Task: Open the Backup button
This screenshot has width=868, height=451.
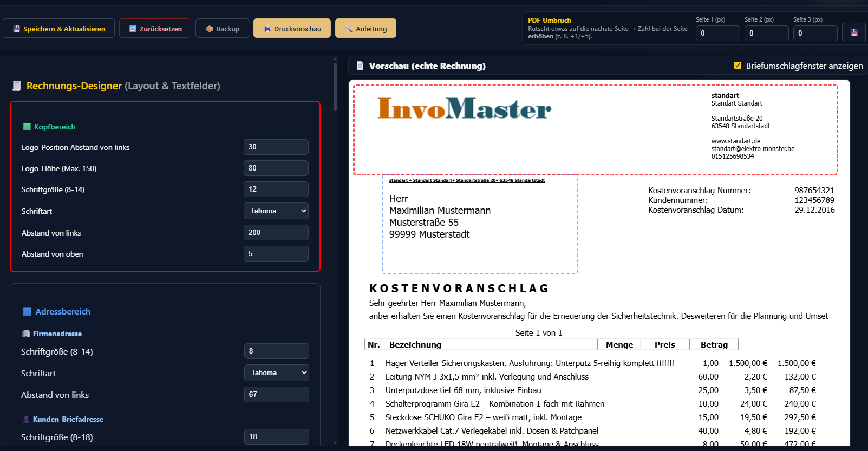Action: point(222,29)
